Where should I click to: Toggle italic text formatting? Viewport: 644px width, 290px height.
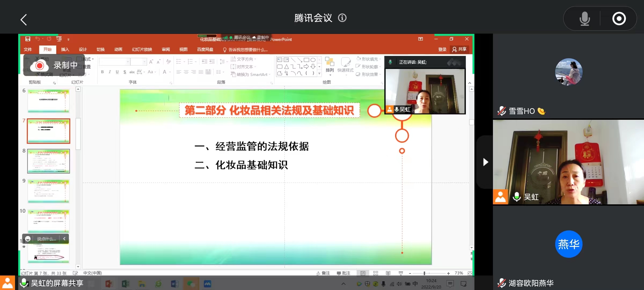click(109, 72)
